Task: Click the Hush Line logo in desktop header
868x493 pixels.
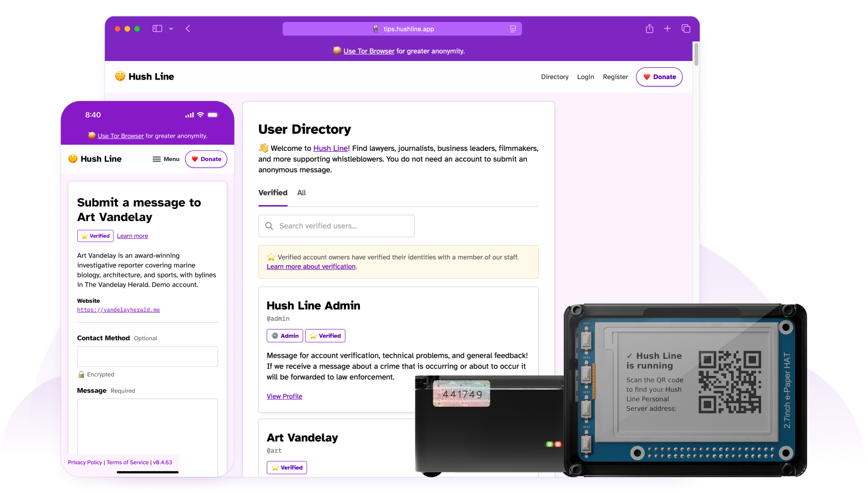Action: pos(145,77)
